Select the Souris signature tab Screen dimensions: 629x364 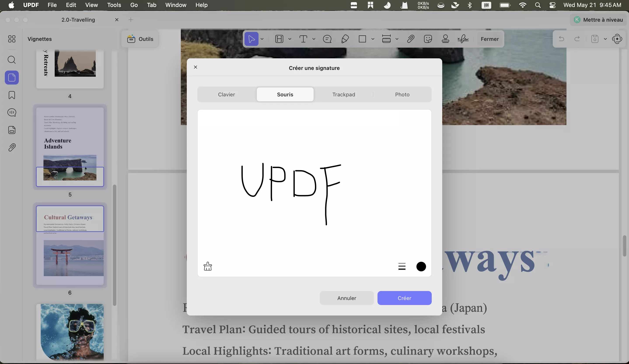(x=285, y=94)
